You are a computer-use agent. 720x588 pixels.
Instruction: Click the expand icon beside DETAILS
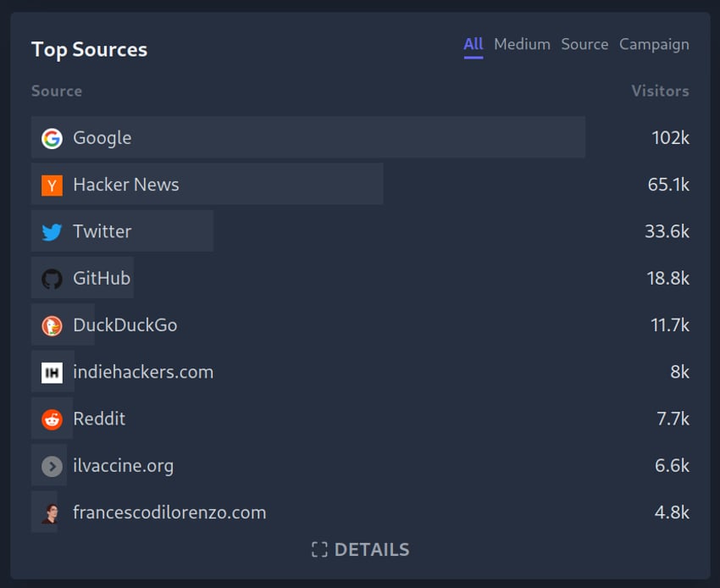pos(319,549)
